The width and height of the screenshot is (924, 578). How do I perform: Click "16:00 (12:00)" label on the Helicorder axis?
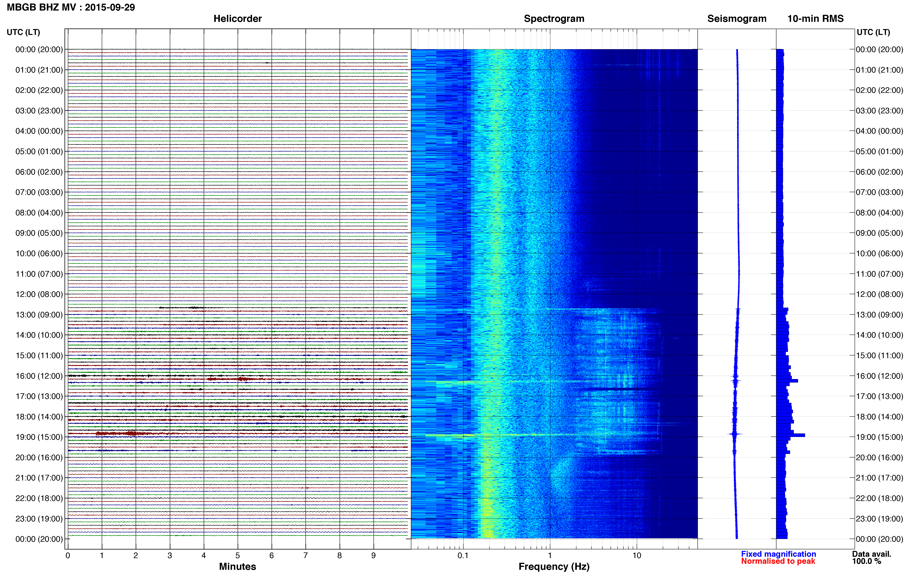[x=39, y=376]
